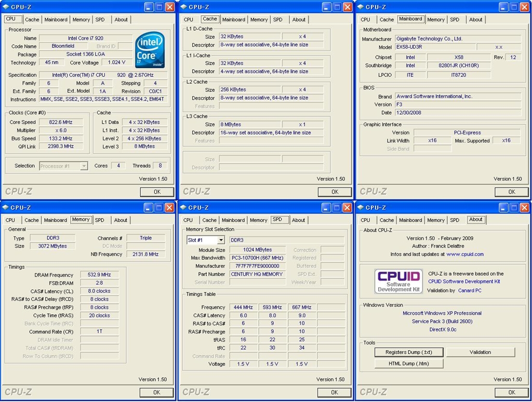Choose Mainboard tab in the Memory Slot Selection window
Screen dimensions: 532x402
233,220
